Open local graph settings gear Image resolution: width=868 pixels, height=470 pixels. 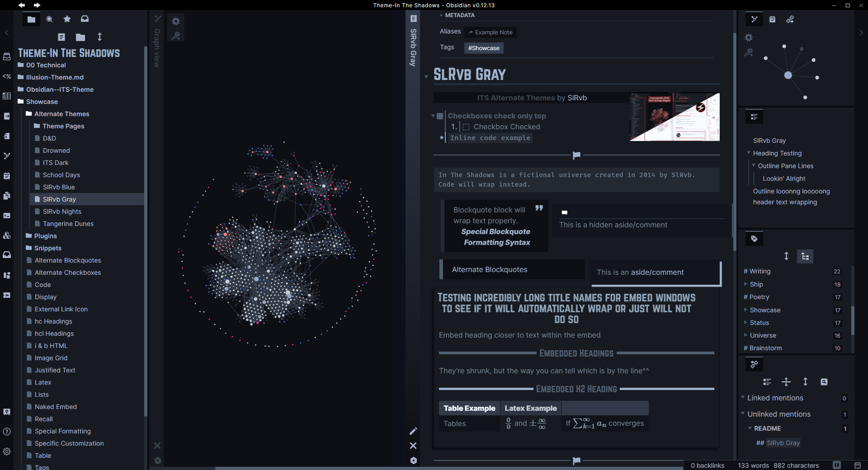click(x=749, y=38)
